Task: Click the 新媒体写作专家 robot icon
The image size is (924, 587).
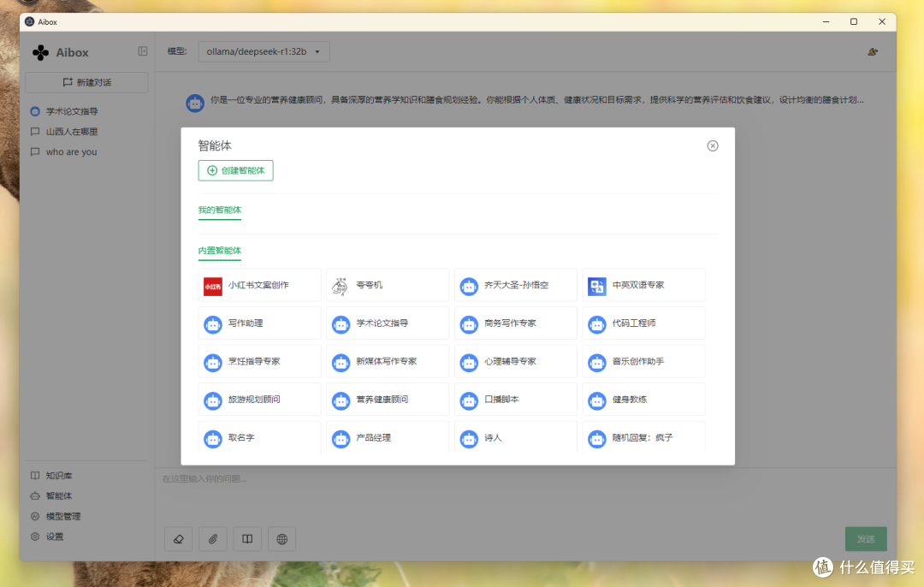Action: pyautogui.click(x=341, y=363)
